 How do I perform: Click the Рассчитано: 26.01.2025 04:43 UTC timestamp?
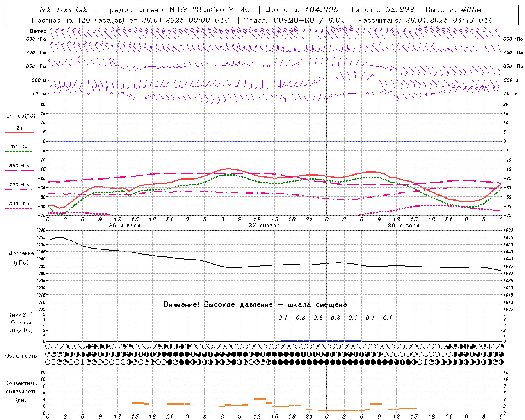(426, 20)
